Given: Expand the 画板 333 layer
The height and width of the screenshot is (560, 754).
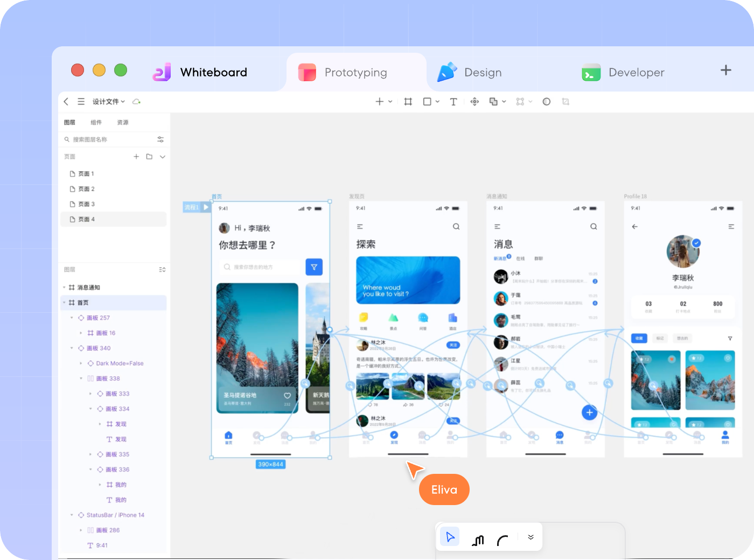Looking at the screenshot, I should click(90, 394).
